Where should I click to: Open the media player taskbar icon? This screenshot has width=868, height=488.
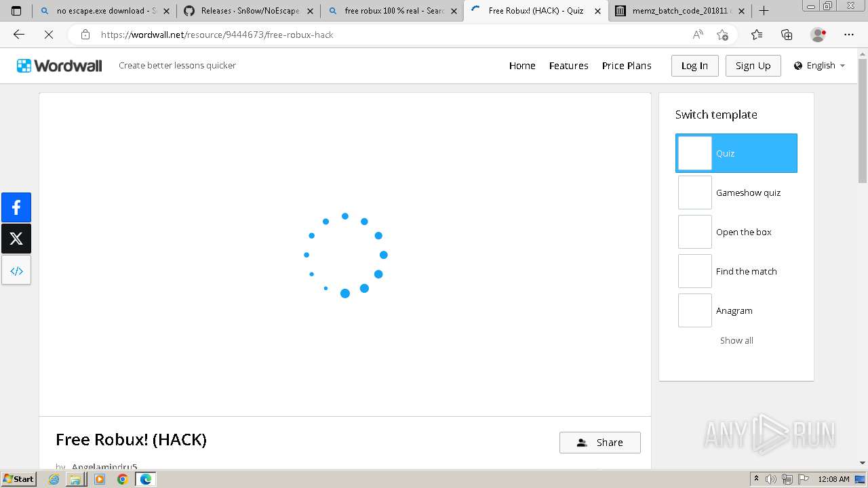pos(100,479)
